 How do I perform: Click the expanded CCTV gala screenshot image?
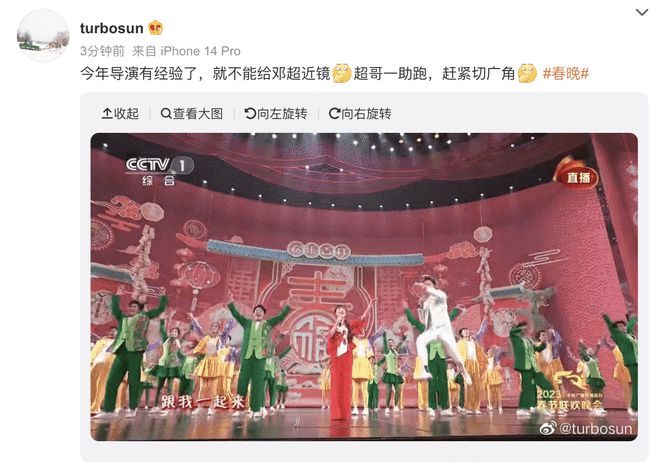364,287
